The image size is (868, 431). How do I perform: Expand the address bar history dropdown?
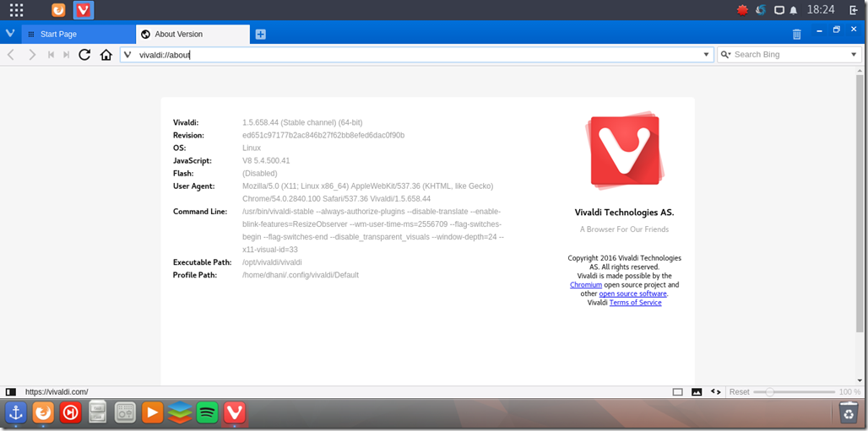[706, 55]
